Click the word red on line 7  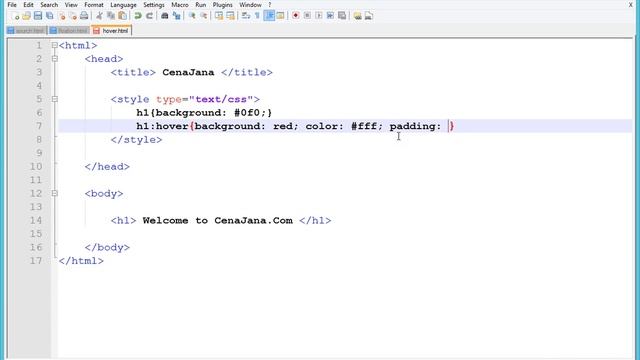coord(283,126)
